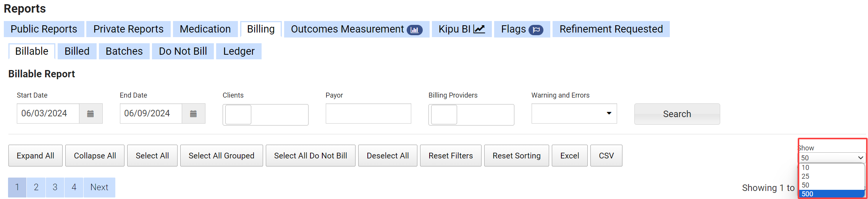The width and height of the screenshot is (868, 199).
Task: Click into the Payor input field
Action: coord(368,114)
